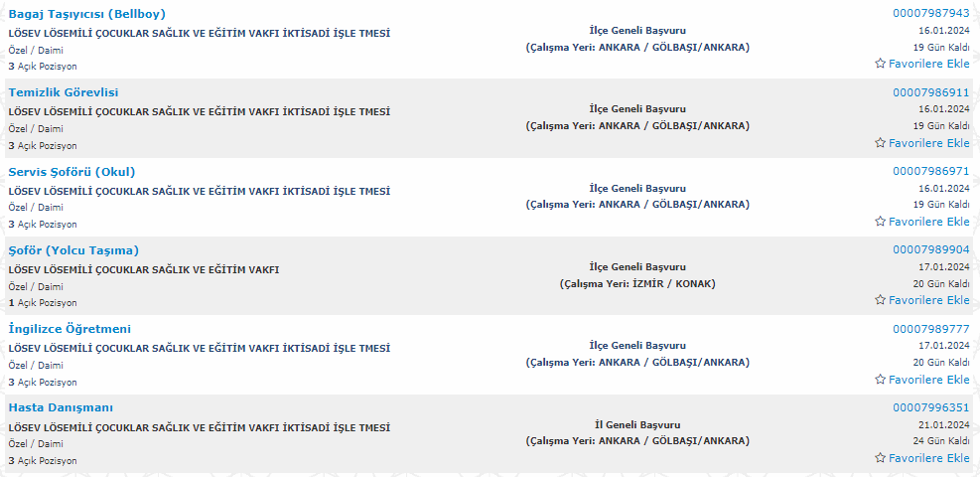This screenshot has width=980, height=477.
Task: Click favorite star for Şoför (Yolcu Taşıma)
Action: click(x=880, y=300)
